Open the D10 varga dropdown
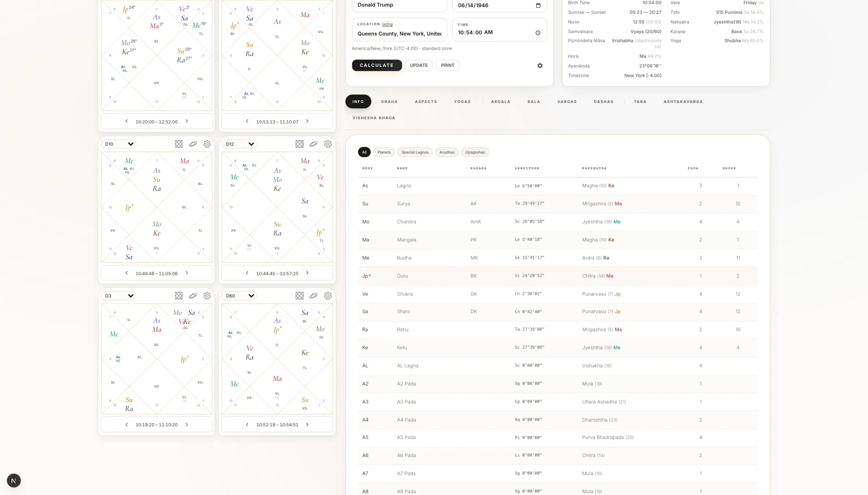The height and width of the screenshot is (495, 868). (119, 144)
